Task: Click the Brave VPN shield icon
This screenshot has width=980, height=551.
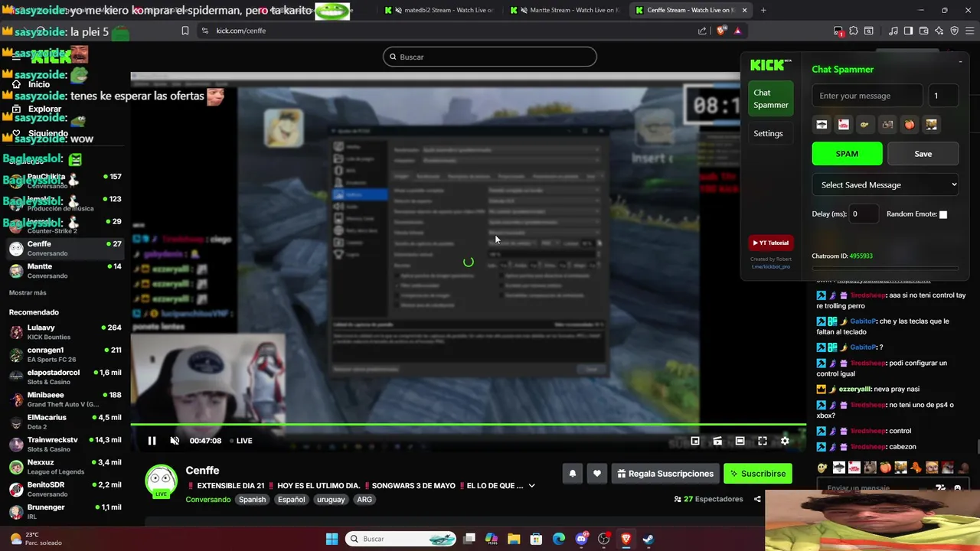Action: 954,31
